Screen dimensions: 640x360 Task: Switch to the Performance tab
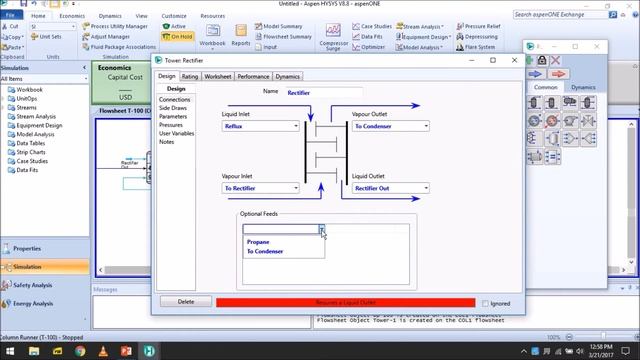tap(253, 76)
